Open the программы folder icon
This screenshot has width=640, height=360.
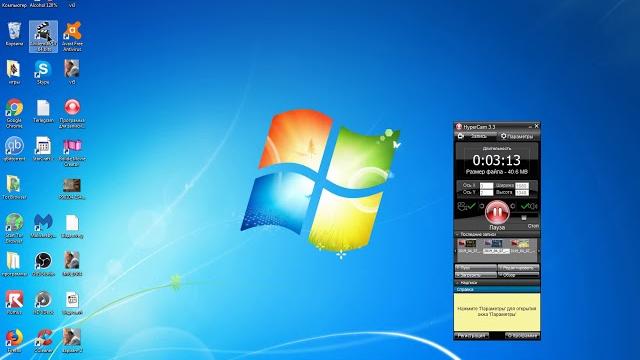pyautogui.click(x=14, y=264)
